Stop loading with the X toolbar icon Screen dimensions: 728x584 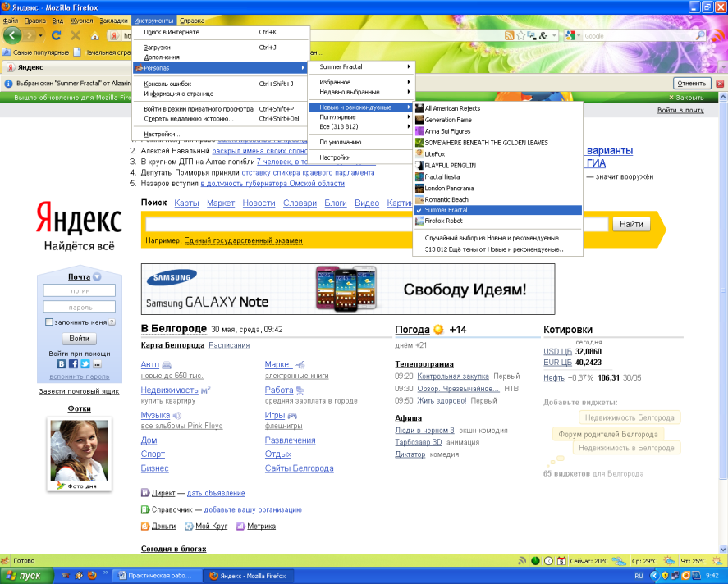pyautogui.click(x=76, y=35)
